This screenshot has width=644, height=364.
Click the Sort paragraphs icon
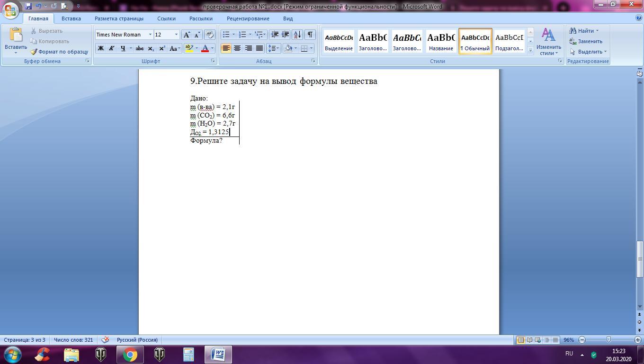[x=297, y=35]
